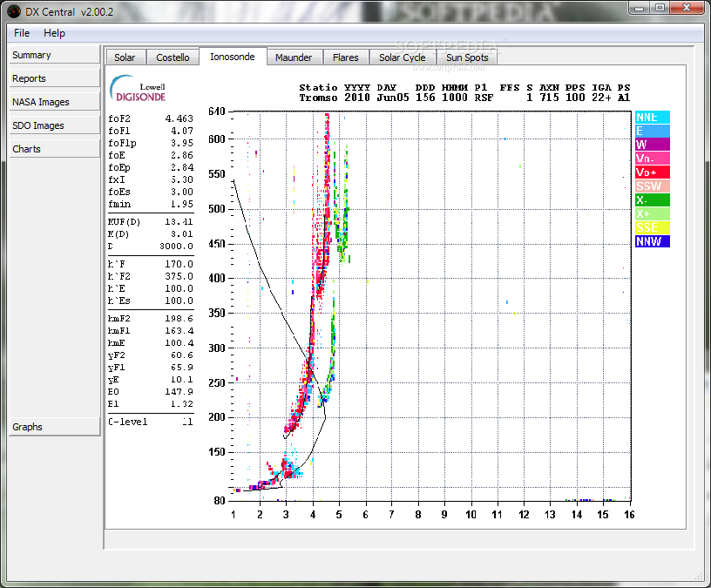Click the ionogram plot area

click(431, 306)
